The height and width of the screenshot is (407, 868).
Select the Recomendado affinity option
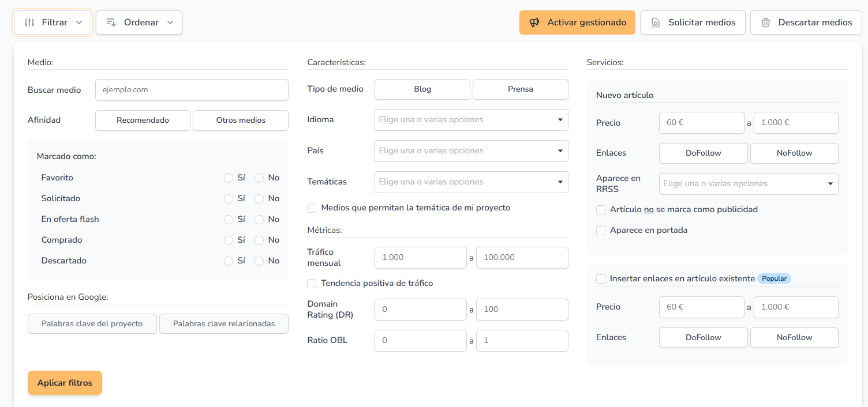tap(143, 120)
